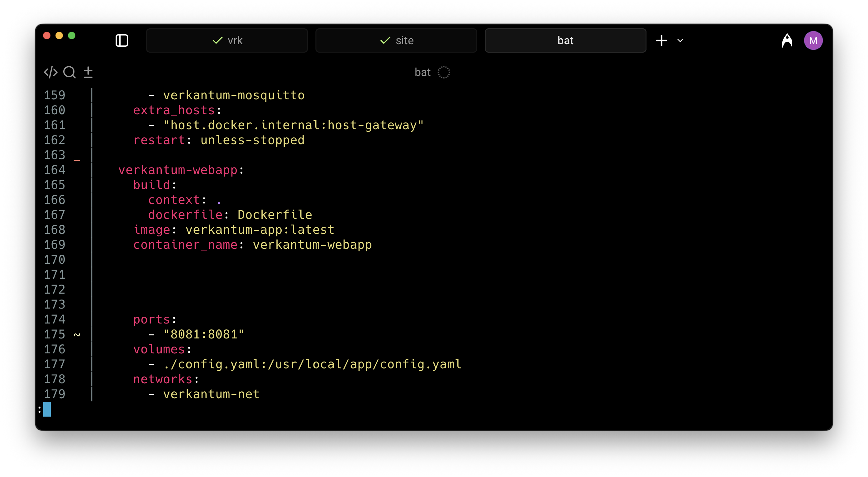Open the profile menu via purple M avatar

tap(813, 40)
